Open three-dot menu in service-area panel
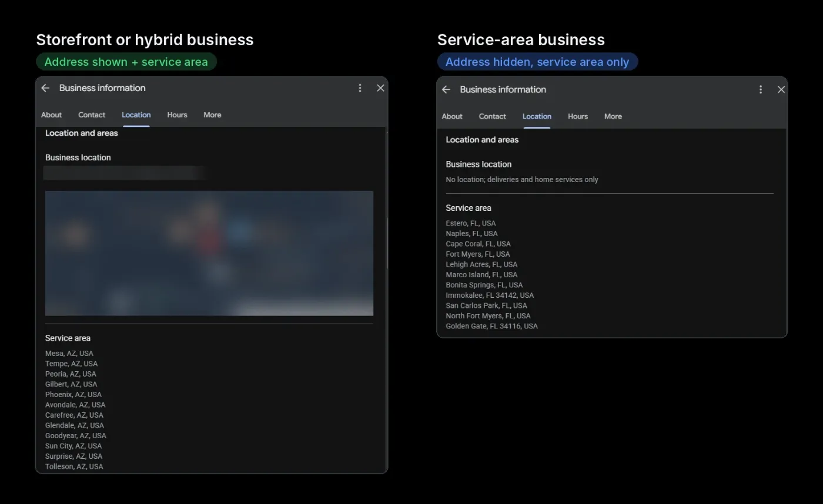823x504 pixels. coord(761,89)
